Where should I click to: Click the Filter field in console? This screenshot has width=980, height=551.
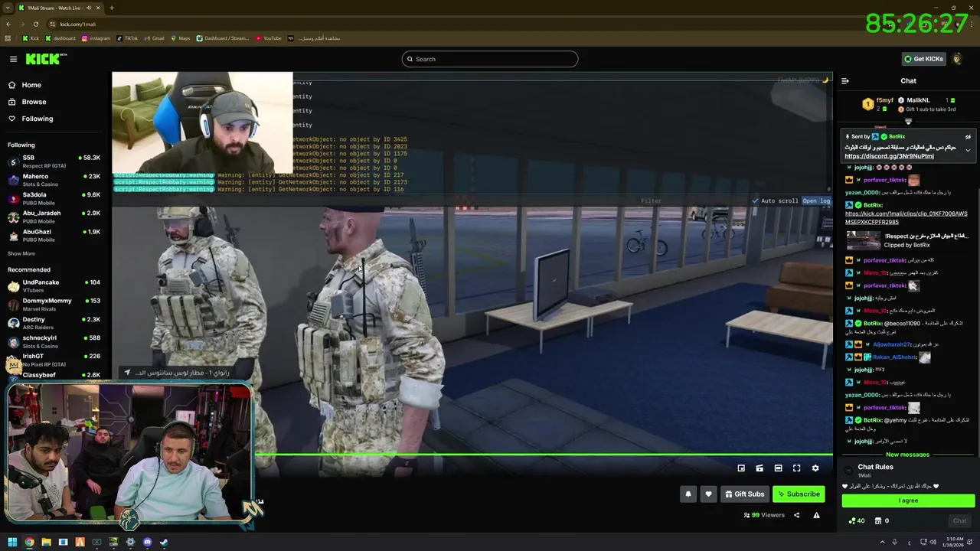click(652, 201)
